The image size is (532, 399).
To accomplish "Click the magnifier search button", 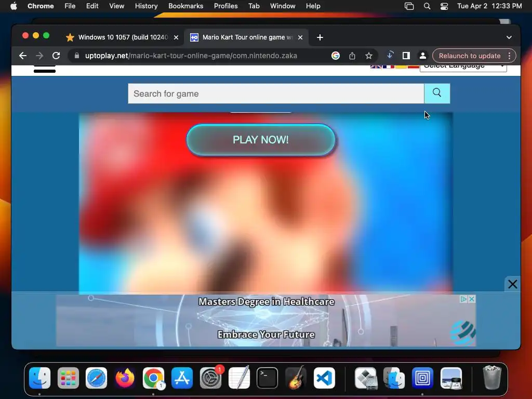I will click(x=437, y=94).
